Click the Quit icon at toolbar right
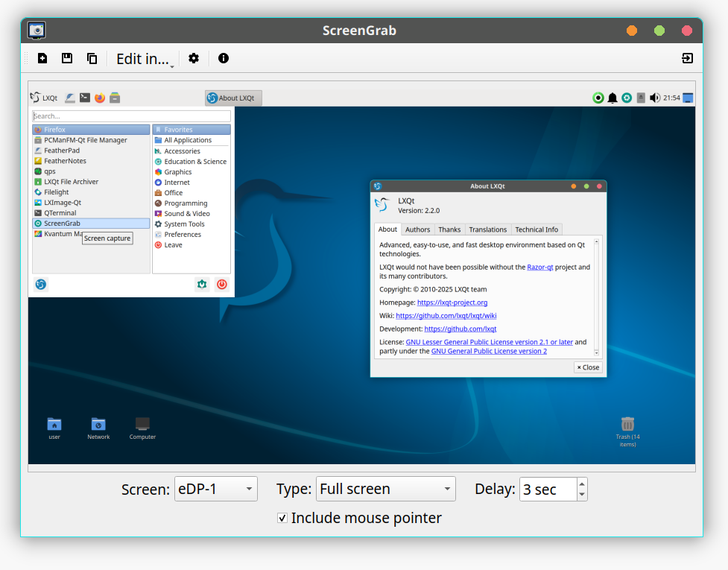The height and width of the screenshot is (570, 728). point(687,58)
